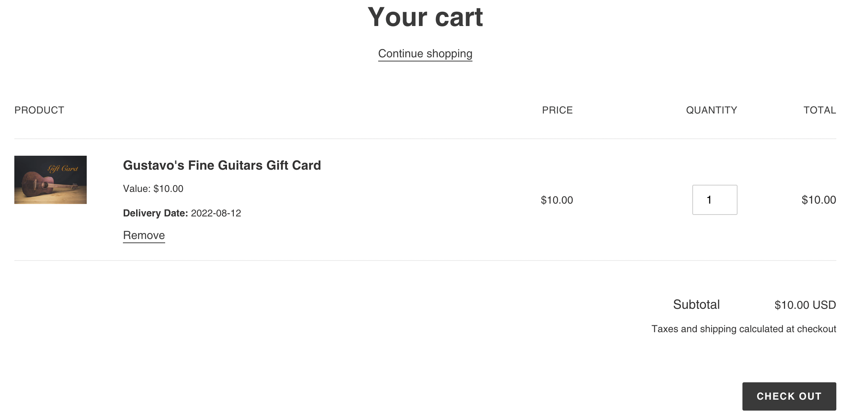Image resolution: width=868 pixels, height=417 pixels.
Task: Open Gustavo's Fine Guitars Gift Card title
Action: [x=222, y=165]
